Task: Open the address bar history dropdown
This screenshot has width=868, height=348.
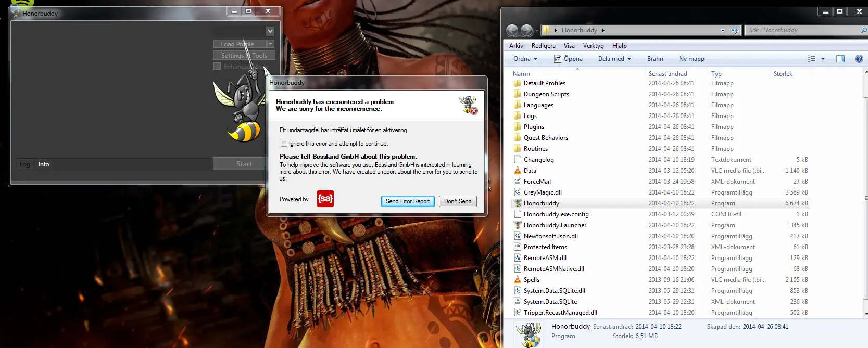Action: coord(723,30)
